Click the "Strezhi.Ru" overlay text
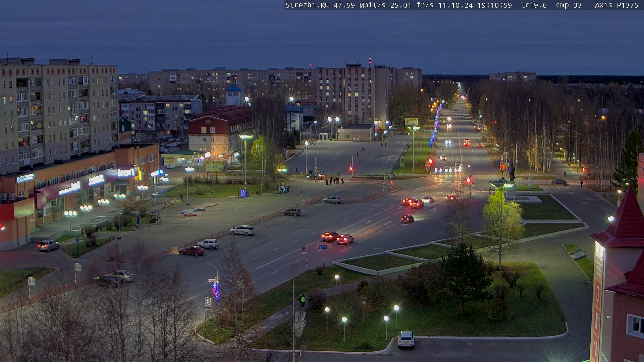The height and width of the screenshot is (362, 644). 307,5
